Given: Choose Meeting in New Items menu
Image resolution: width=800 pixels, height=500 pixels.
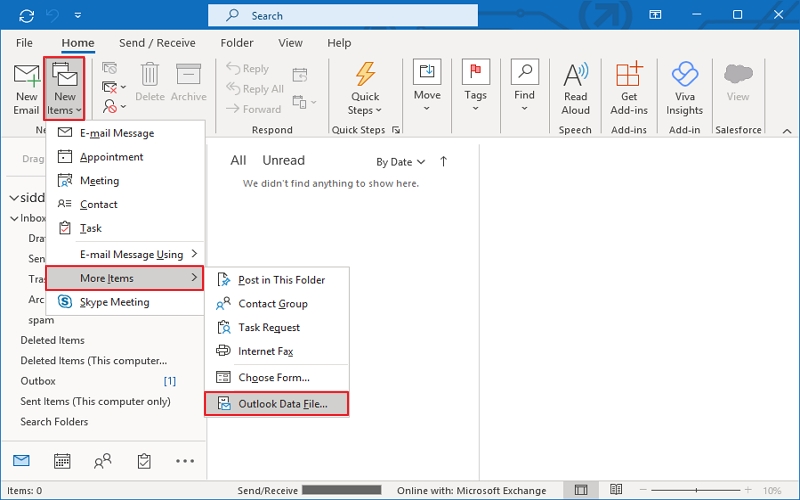Looking at the screenshot, I should pos(126,181).
